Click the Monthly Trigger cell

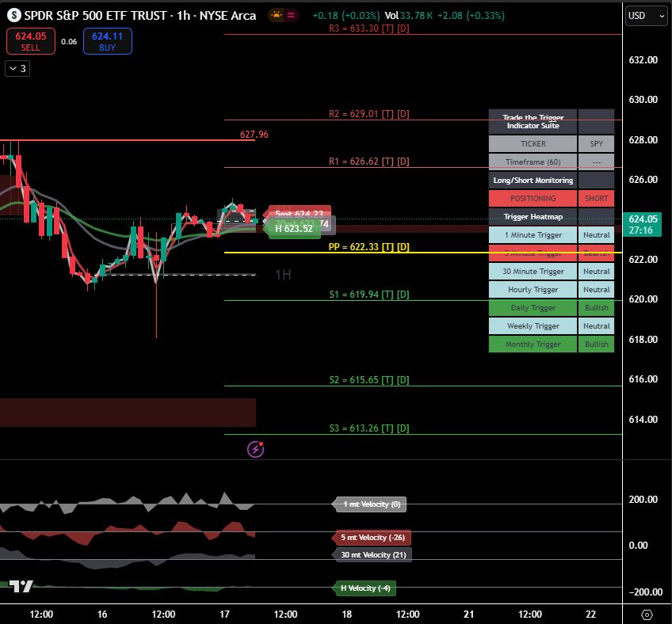point(533,344)
